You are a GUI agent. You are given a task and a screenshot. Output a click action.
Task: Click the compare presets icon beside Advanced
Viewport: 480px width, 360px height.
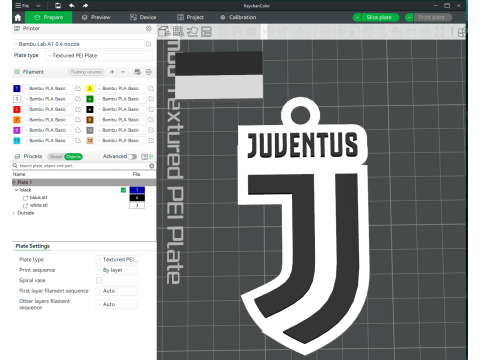152,157
